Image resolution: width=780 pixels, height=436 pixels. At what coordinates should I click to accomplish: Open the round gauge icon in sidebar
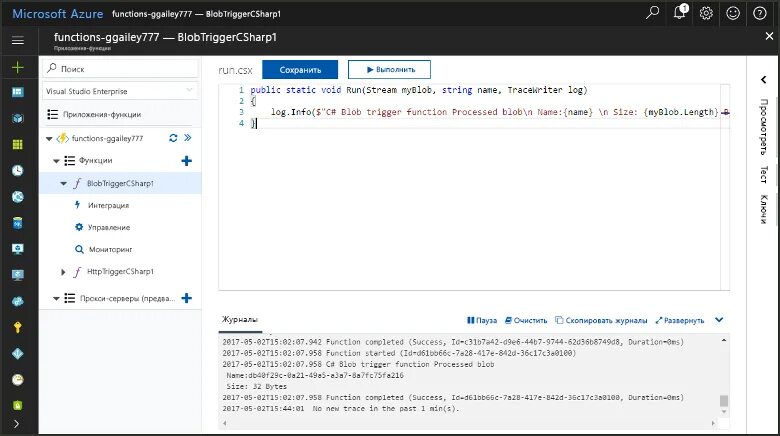coord(18,380)
